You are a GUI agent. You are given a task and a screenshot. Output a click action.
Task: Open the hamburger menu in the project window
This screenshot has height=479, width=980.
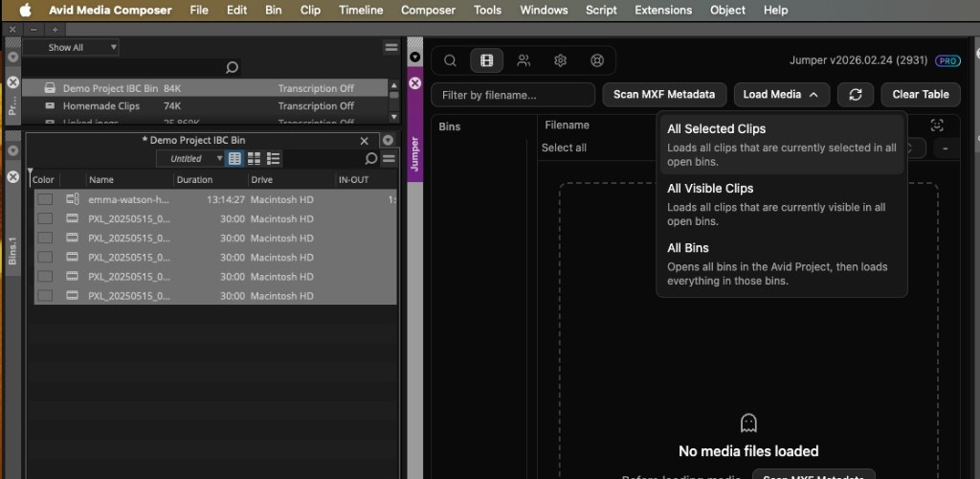pos(391,48)
